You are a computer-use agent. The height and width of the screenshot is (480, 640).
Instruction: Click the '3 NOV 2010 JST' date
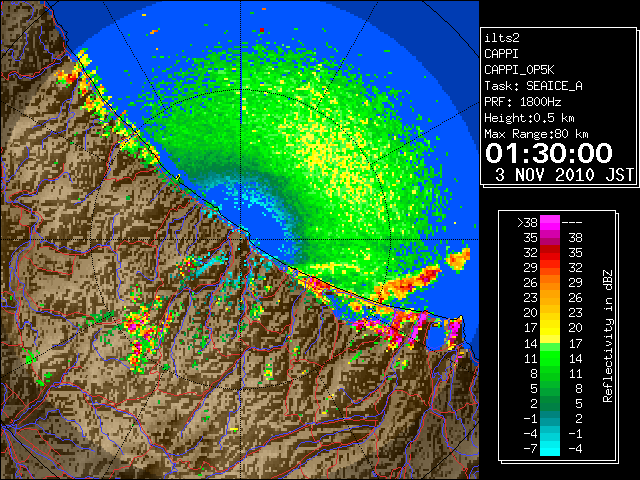564,175
